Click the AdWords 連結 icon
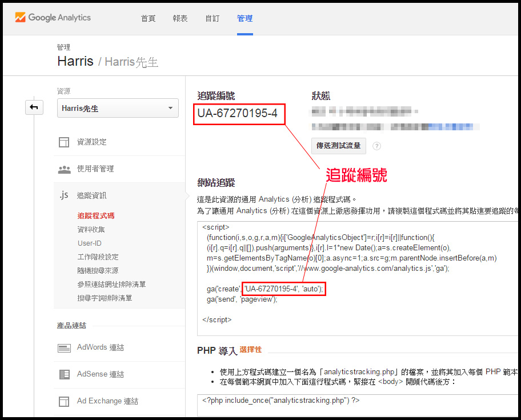The image size is (521, 420). pos(64,348)
